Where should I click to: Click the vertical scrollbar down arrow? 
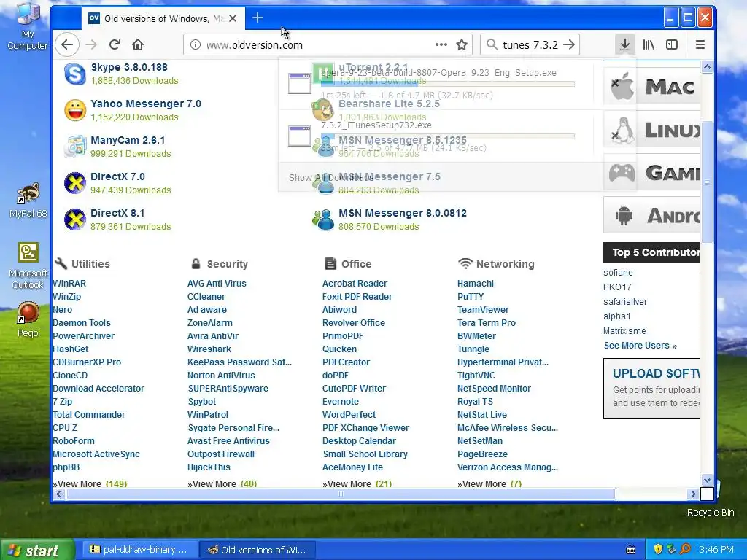click(707, 481)
